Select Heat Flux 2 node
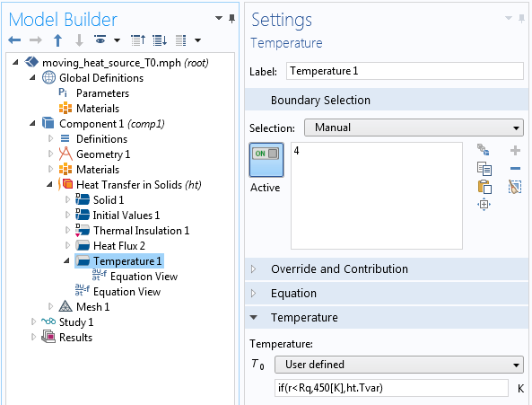Screen dimensions: 532x405 coord(118,245)
